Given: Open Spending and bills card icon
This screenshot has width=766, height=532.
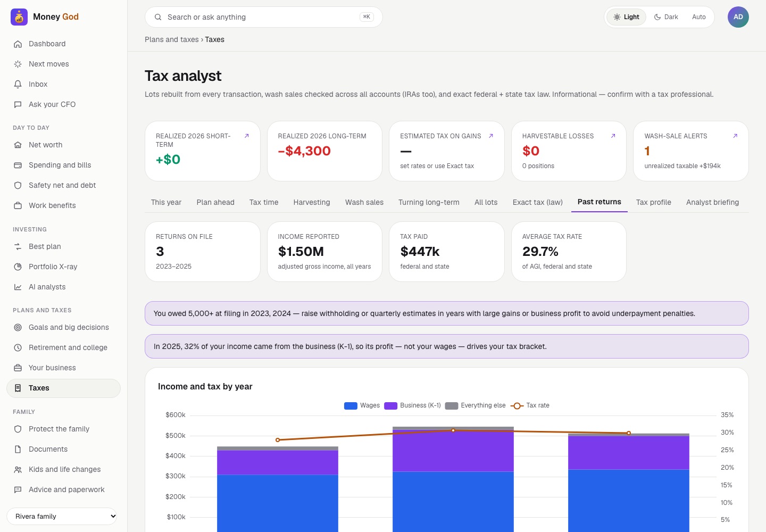Looking at the screenshot, I should (x=18, y=165).
